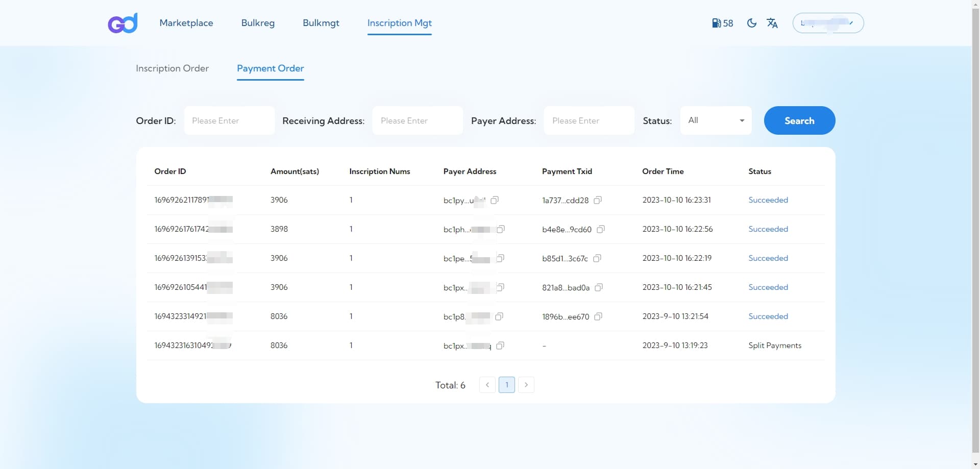Go to the previous page arrow
This screenshot has height=469, width=980.
coord(487,385)
